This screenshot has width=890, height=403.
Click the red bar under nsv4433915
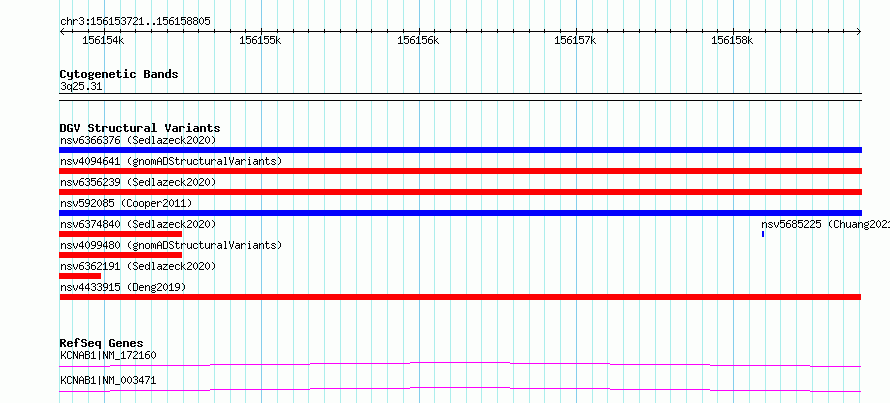(460, 297)
